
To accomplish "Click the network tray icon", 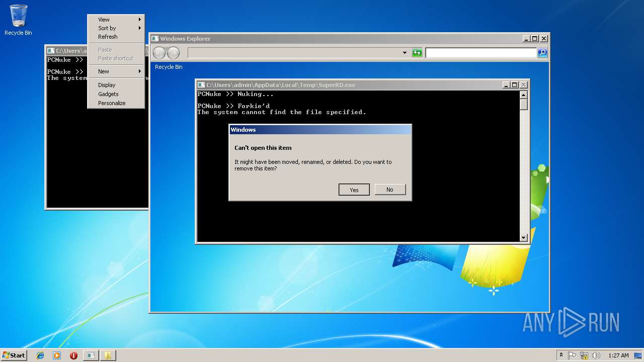I will tap(584, 355).
